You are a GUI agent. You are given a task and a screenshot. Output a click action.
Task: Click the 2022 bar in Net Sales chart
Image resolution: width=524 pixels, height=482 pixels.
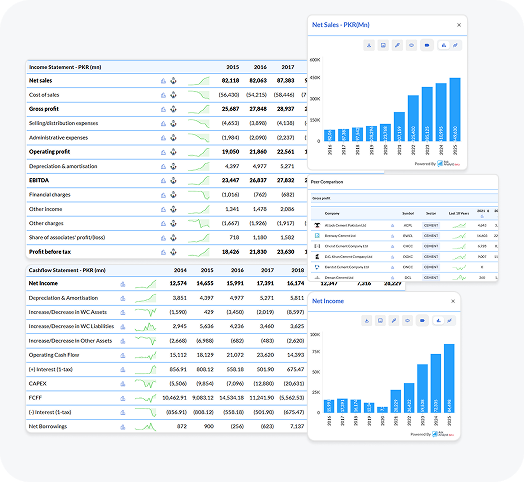tap(413, 118)
